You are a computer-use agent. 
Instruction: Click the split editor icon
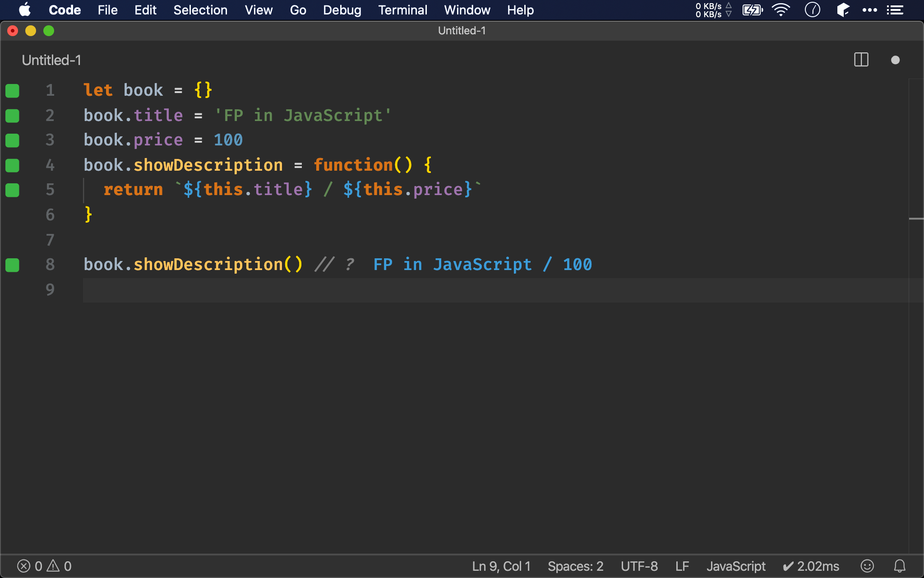pyautogui.click(x=861, y=60)
